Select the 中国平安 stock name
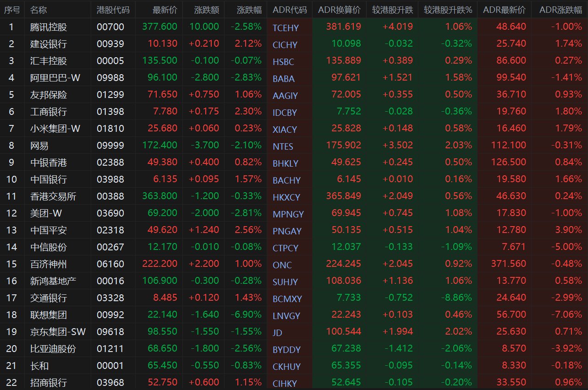Screen dimensions: 588x390 49,230
